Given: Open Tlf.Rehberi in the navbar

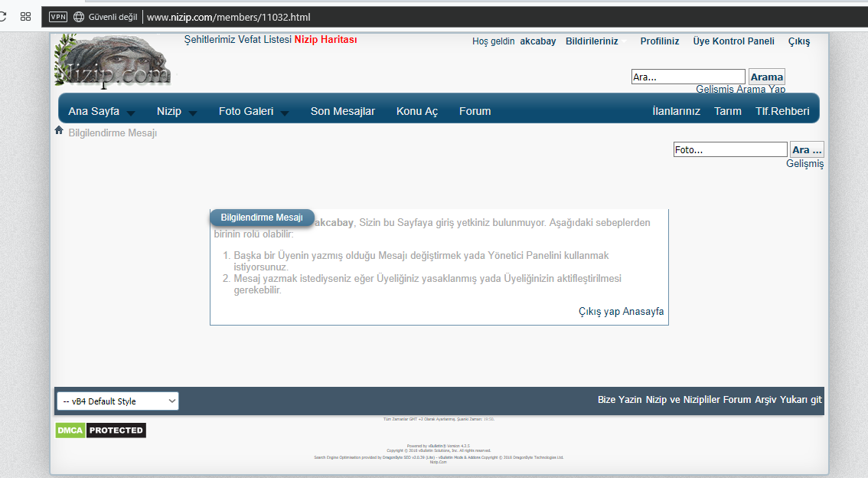Looking at the screenshot, I should 782,111.
